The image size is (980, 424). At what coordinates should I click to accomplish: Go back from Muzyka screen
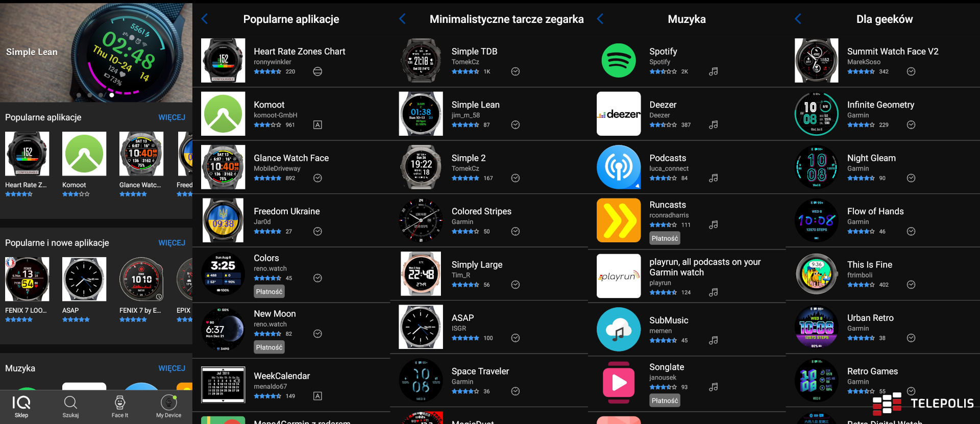point(600,19)
